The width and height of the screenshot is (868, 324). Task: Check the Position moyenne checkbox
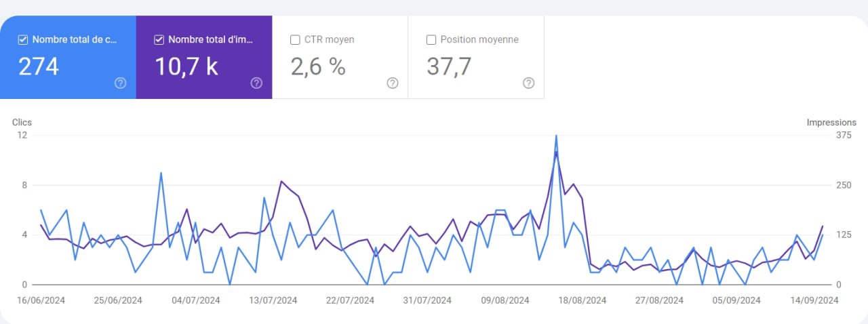pos(431,40)
